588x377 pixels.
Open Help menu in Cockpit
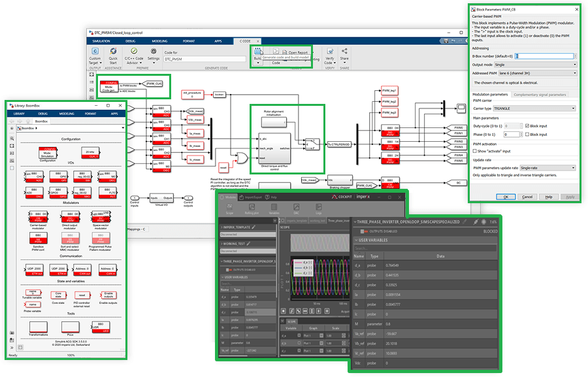click(271, 197)
